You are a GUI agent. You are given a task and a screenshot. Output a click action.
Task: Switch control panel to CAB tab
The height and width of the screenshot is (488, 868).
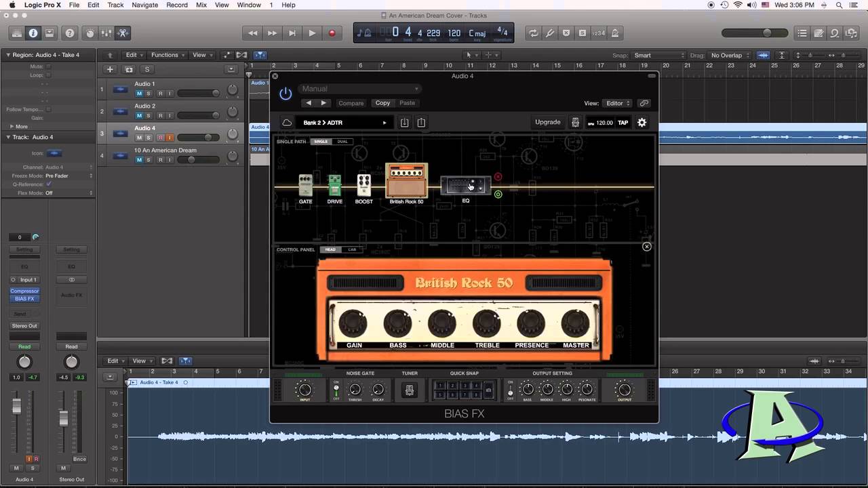pos(352,249)
